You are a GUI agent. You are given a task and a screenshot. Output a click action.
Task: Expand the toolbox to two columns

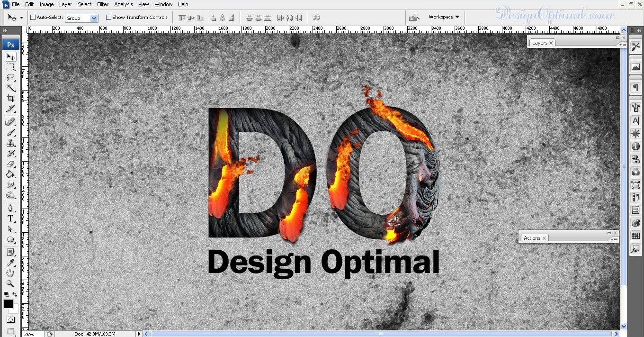(5, 30)
